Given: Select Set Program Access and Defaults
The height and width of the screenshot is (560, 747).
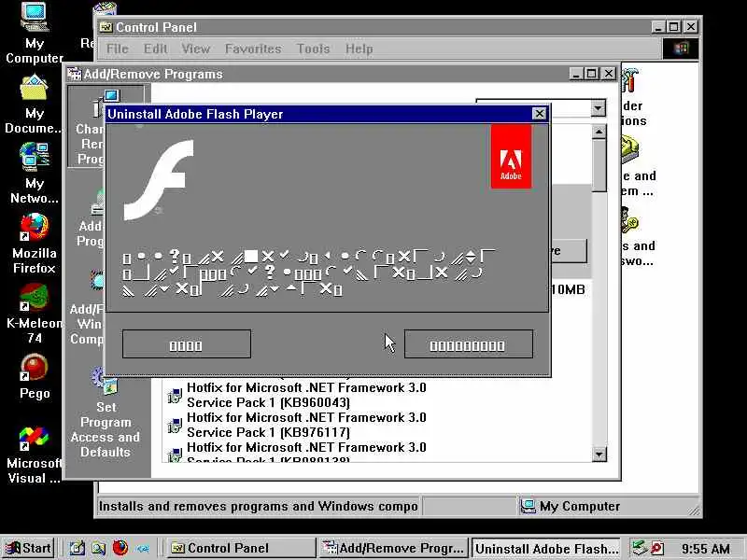Looking at the screenshot, I should (x=106, y=414).
